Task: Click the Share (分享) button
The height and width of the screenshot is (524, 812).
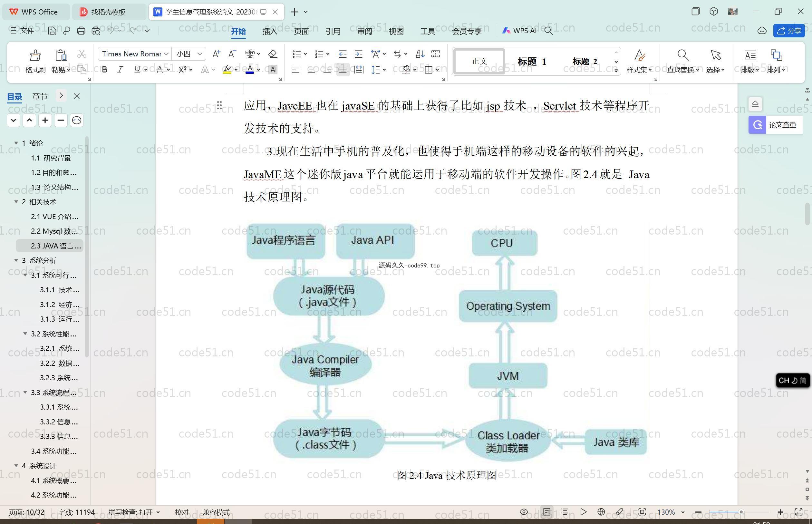Action: click(789, 31)
